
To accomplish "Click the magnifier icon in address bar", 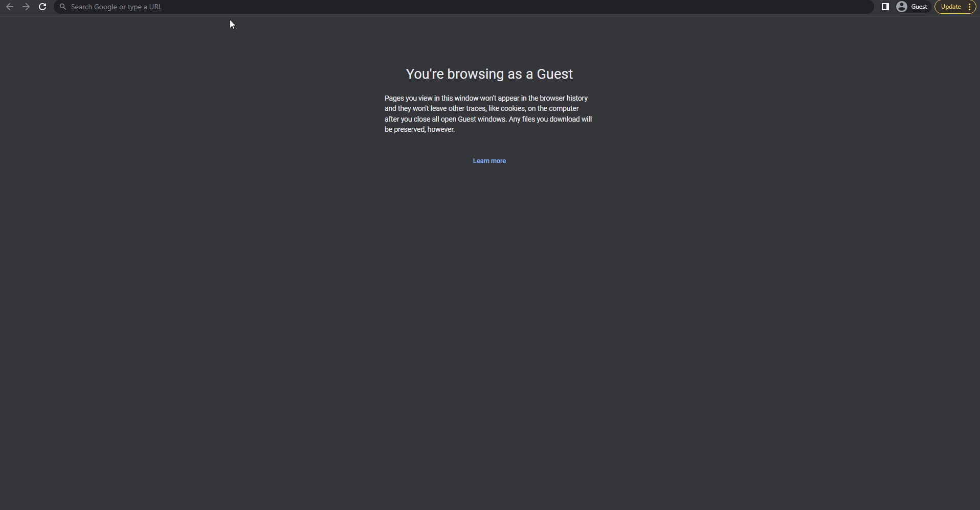I will pos(63,7).
